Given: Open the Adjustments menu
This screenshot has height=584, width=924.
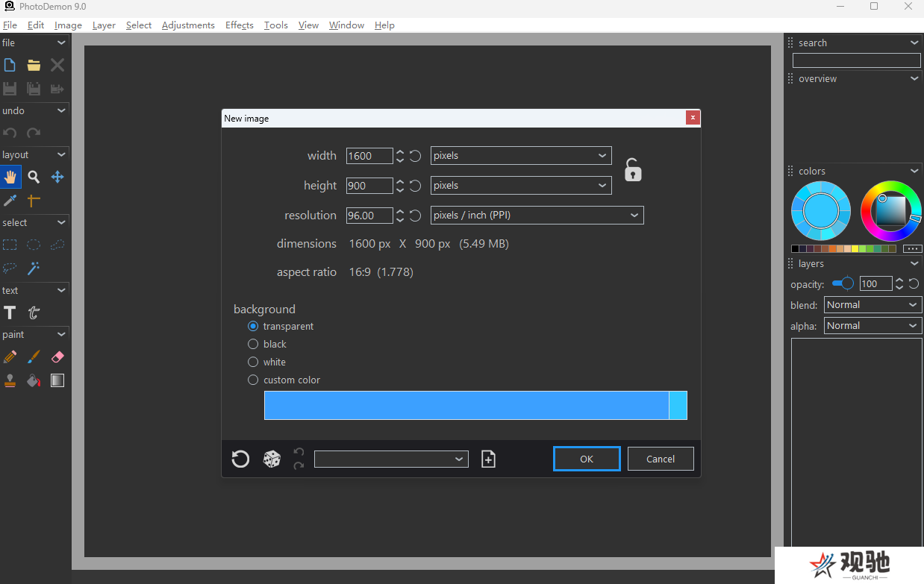Looking at the screenshot, I should pos(188,25).
